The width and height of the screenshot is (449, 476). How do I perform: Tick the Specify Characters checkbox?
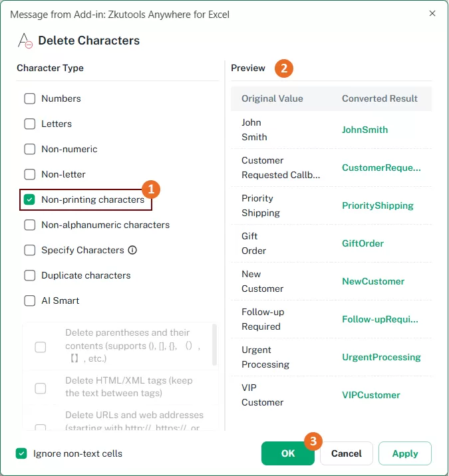point(29,250)
